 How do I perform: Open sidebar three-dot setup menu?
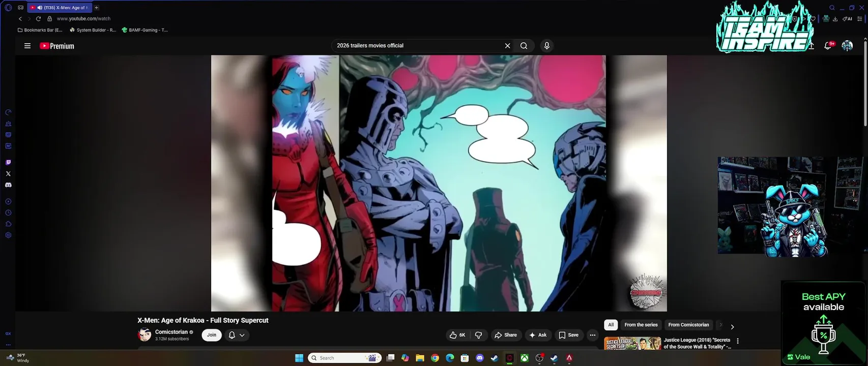click(x=8, y=345)
